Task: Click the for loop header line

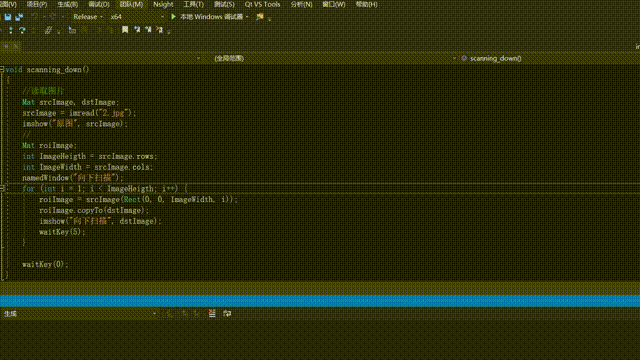Action: [x=105, y=188]
